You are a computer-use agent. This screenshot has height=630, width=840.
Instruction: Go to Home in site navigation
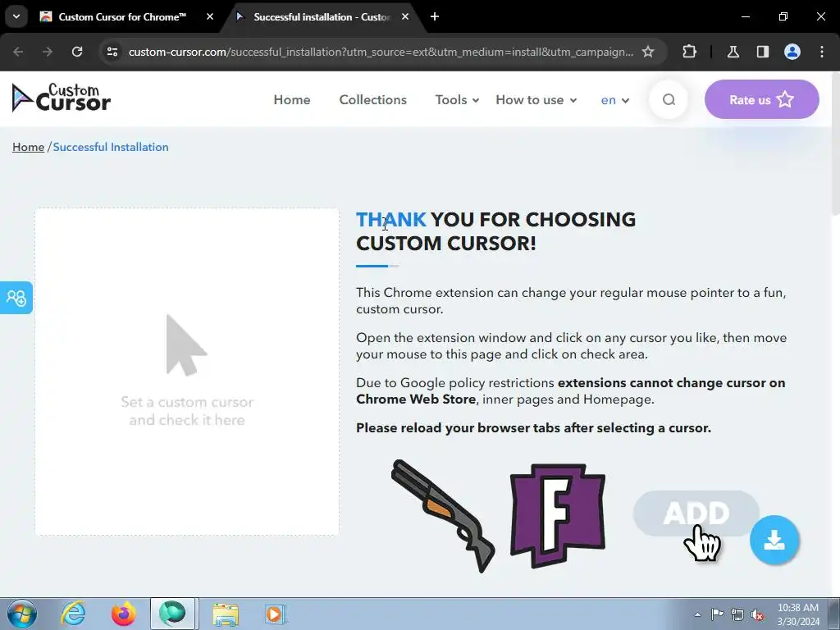(292, 99)
